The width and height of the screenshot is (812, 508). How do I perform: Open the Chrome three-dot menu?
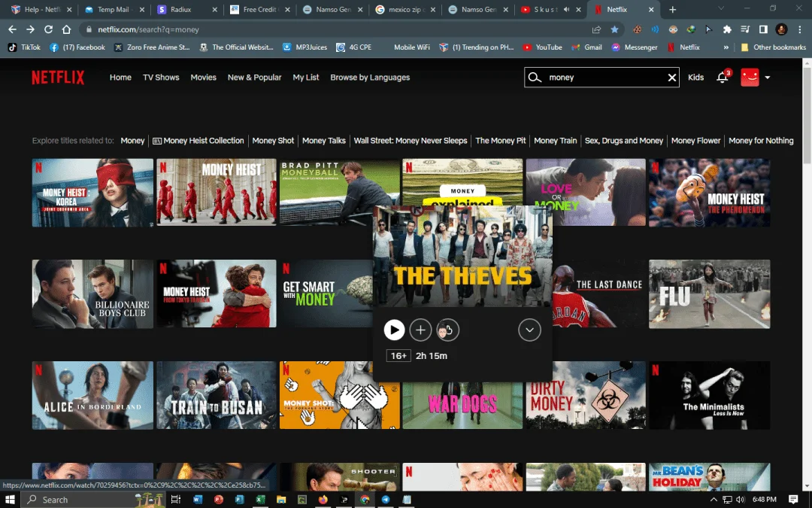click(799, 29)
